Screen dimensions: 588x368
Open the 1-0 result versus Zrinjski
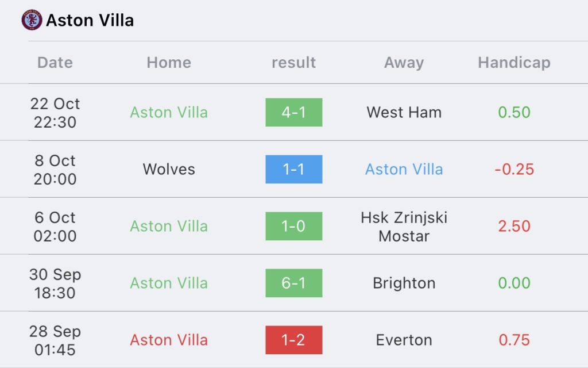pos(293,226)
